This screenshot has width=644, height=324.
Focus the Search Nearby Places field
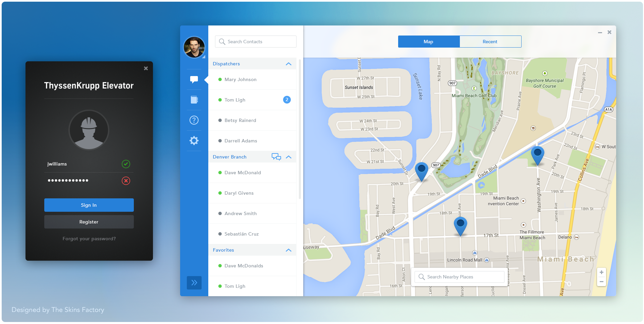click(460, 277)
